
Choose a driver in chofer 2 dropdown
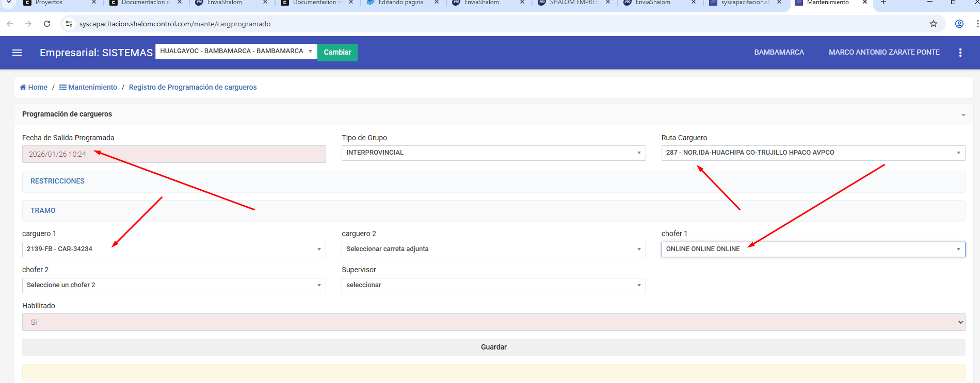click(173, 285)
